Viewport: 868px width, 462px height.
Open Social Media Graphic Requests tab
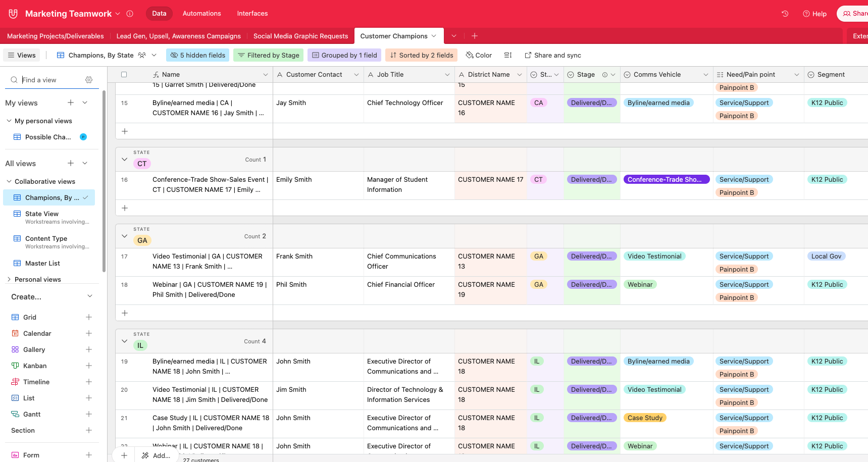(300, 36)
